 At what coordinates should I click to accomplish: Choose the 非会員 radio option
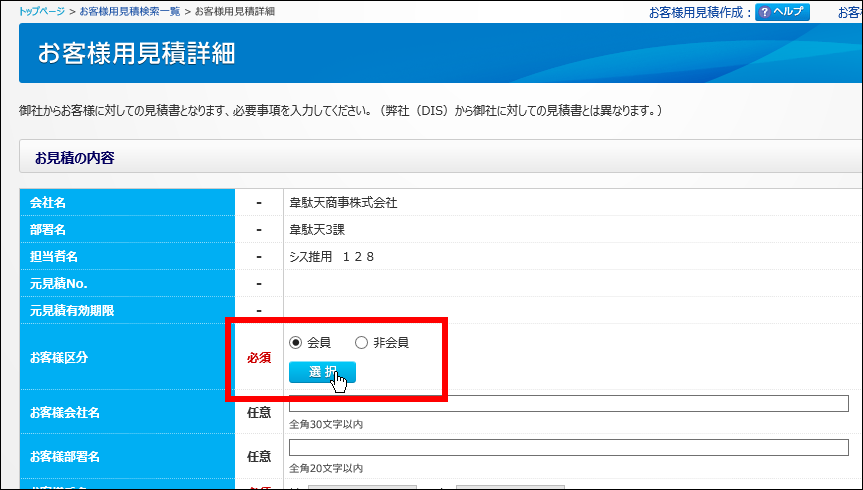(361, 343)
